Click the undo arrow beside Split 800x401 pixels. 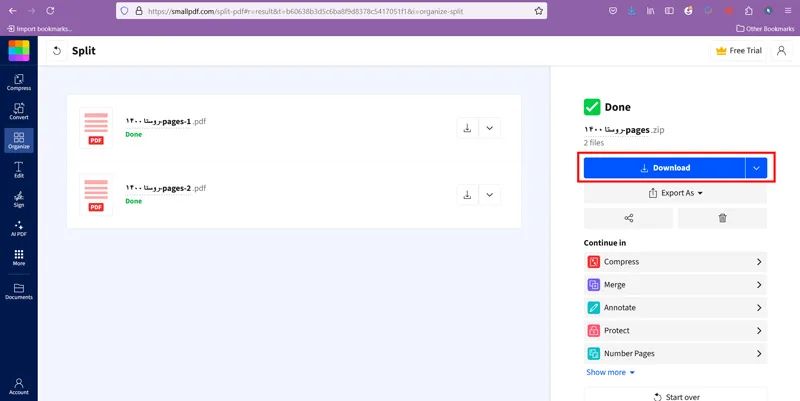pos(57,51)
